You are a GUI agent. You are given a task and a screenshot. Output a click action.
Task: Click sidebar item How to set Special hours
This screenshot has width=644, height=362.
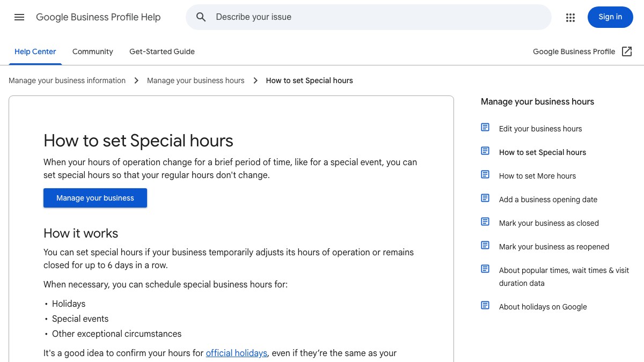coord(543,152)
